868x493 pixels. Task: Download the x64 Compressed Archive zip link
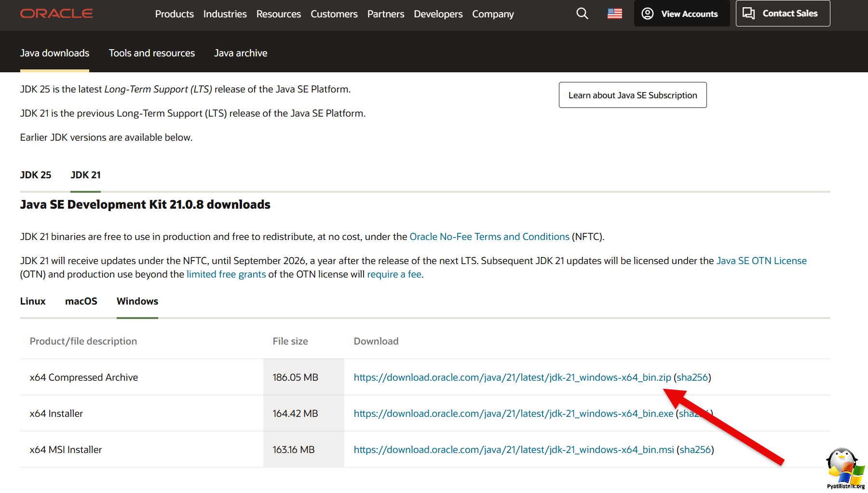point(512,377)
